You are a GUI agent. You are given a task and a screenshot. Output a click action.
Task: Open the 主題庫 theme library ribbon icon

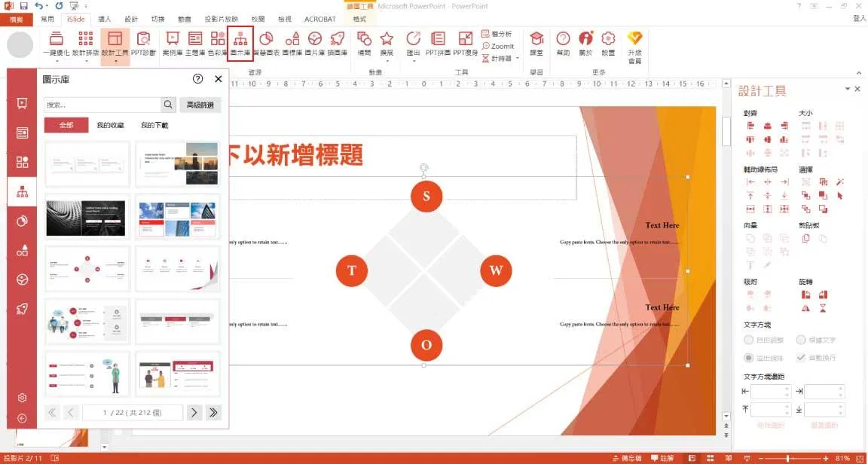click(195, 44)
